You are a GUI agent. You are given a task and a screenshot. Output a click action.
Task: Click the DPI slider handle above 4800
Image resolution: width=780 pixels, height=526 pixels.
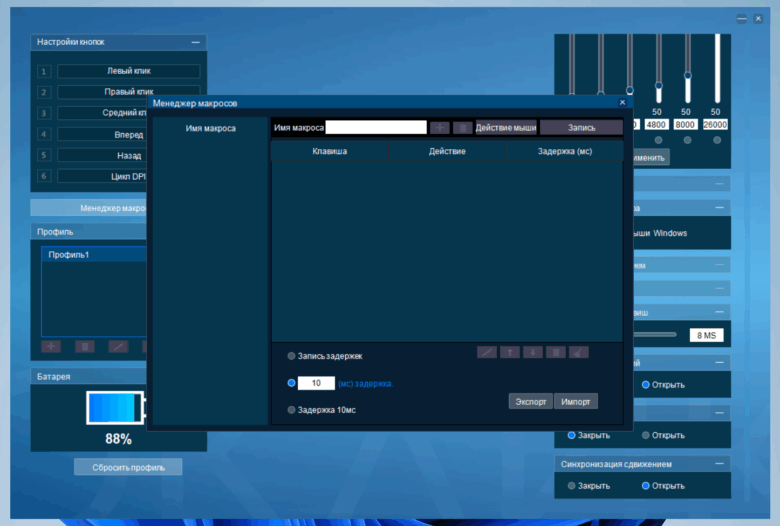(x=659, y=86)
